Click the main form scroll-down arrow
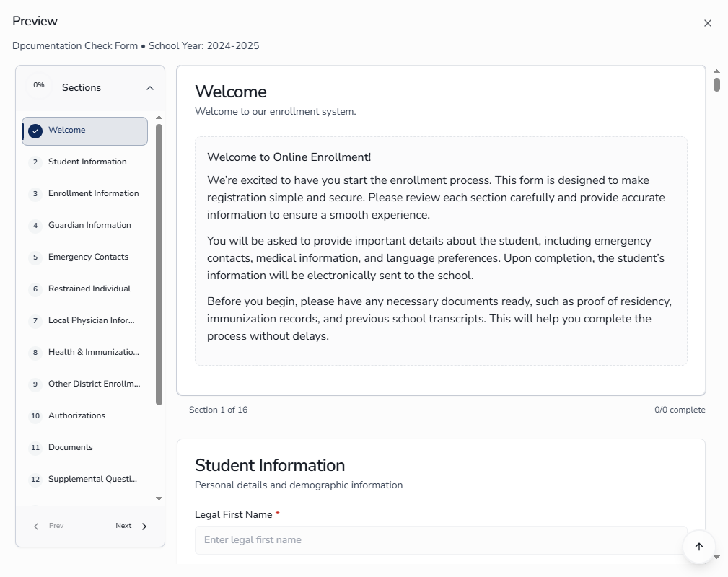This screenshot has height=577, width=728. (717, 557)
